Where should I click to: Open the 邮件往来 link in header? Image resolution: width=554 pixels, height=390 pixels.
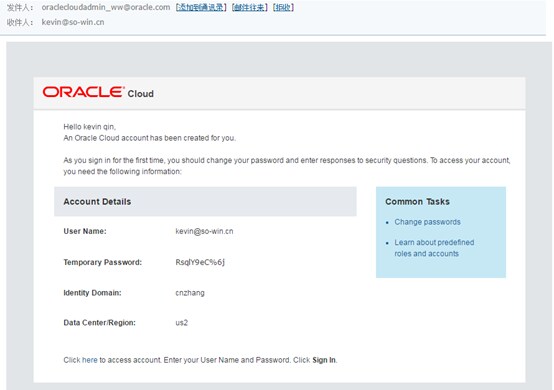tap(249, 7)
